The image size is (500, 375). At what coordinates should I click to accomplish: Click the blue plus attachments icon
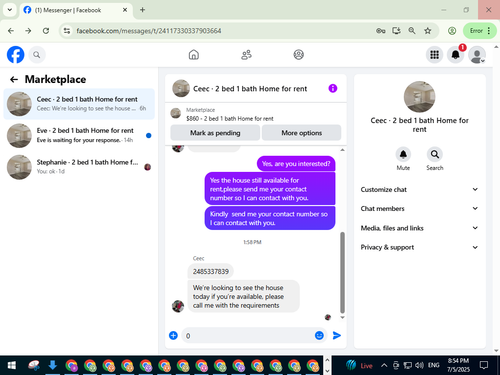point(173,335)
